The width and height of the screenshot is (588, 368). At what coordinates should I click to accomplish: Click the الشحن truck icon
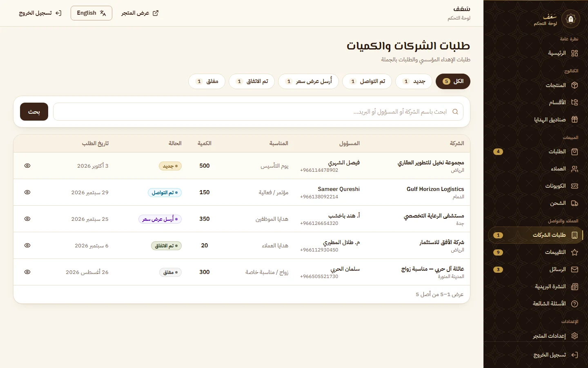pos(575,203)
